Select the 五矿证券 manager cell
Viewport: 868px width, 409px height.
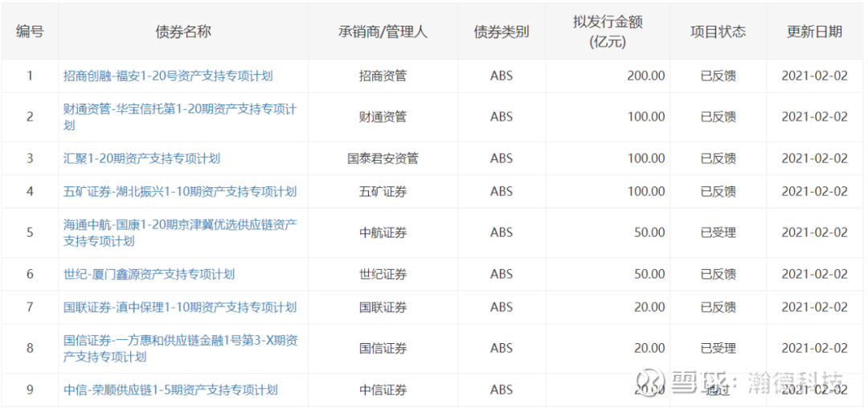[383, 191]
